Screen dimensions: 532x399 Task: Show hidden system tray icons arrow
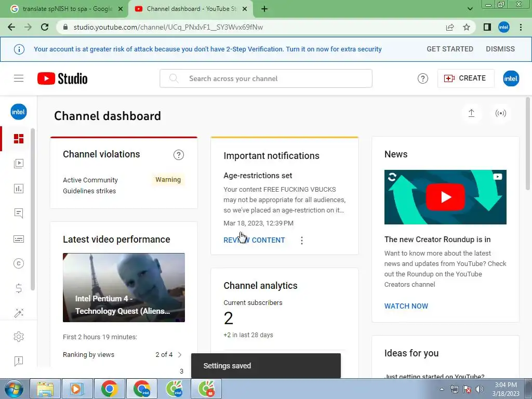click(x=442, y=389)
